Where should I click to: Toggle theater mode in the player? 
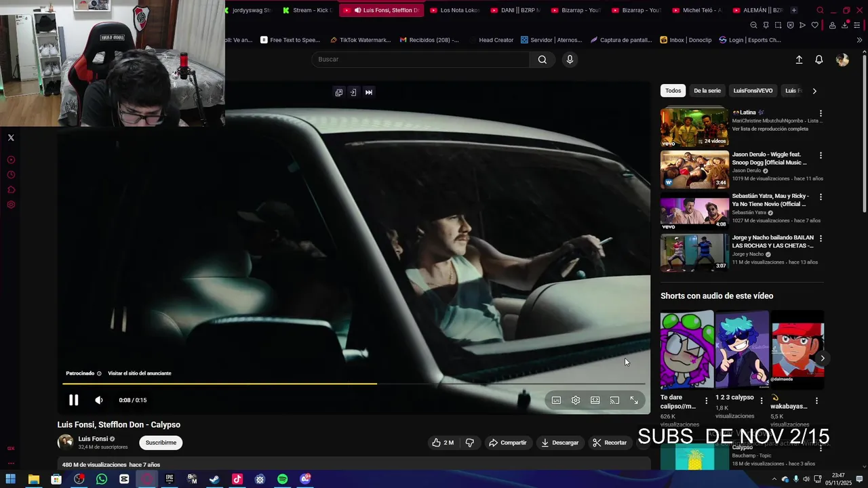coord(595,401)
